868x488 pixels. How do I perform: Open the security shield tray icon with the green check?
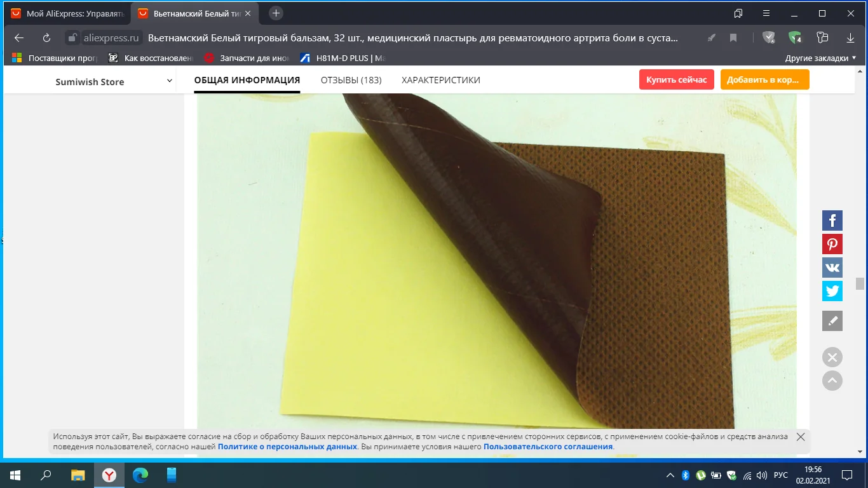(x=732, y=475)
